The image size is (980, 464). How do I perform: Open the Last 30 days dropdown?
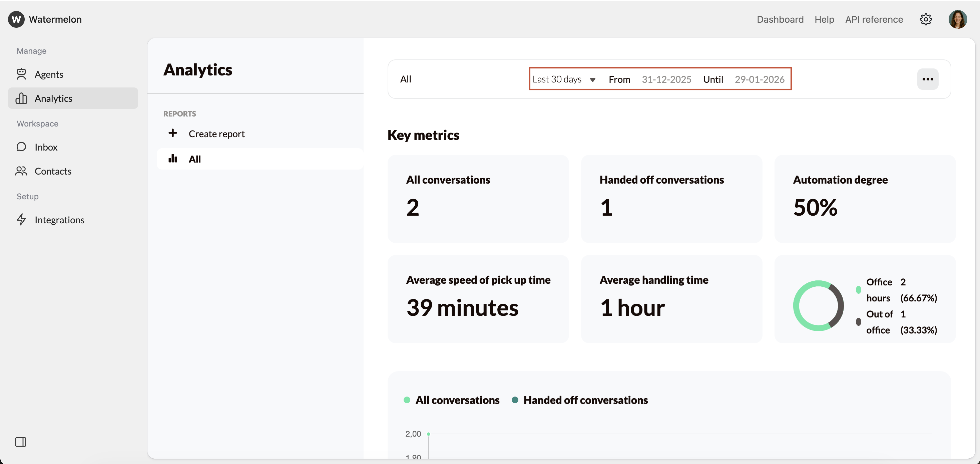tap(564, 79)
